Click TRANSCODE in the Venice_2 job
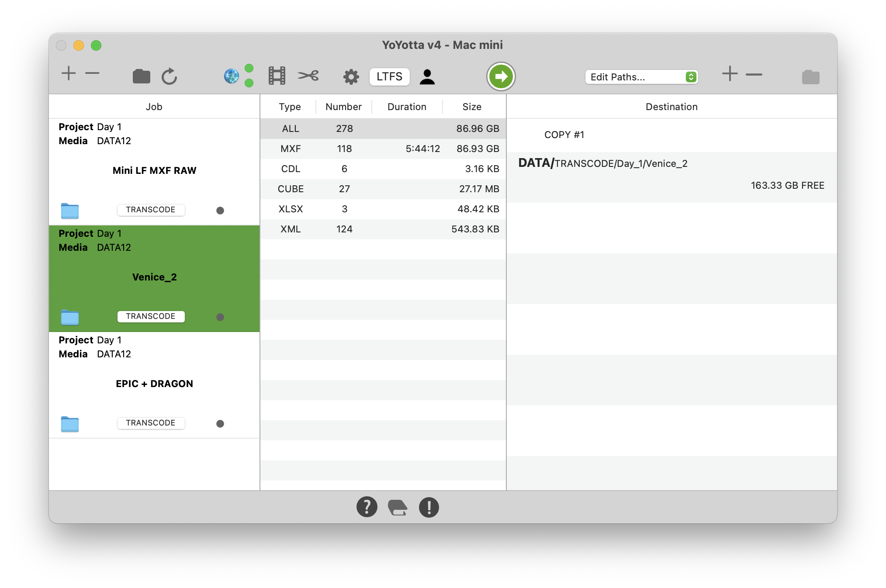886x588 pixels. point(151,316)
